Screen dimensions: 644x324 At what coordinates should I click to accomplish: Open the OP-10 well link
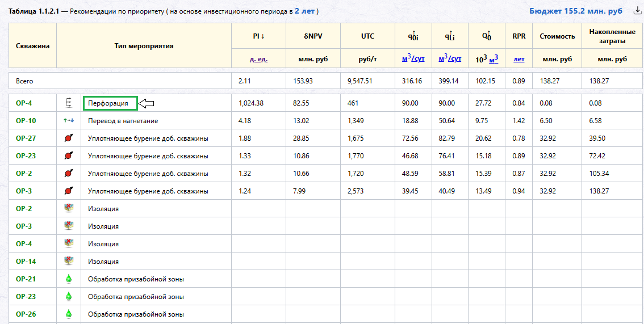click(x=25, y=121)
